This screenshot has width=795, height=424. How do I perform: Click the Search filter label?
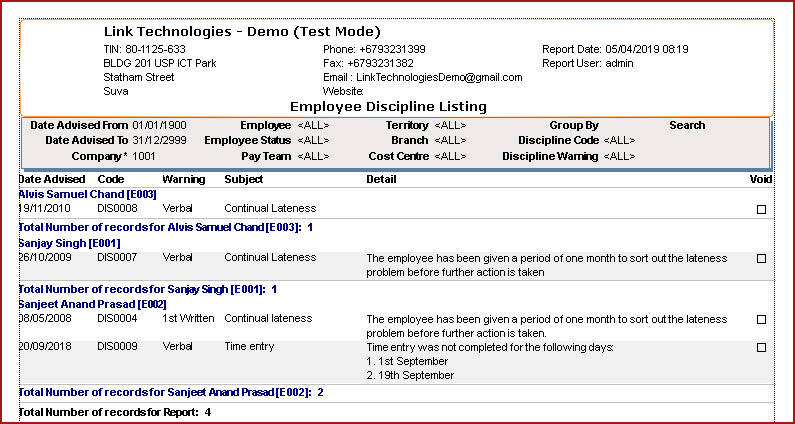[x=687, y=126]
